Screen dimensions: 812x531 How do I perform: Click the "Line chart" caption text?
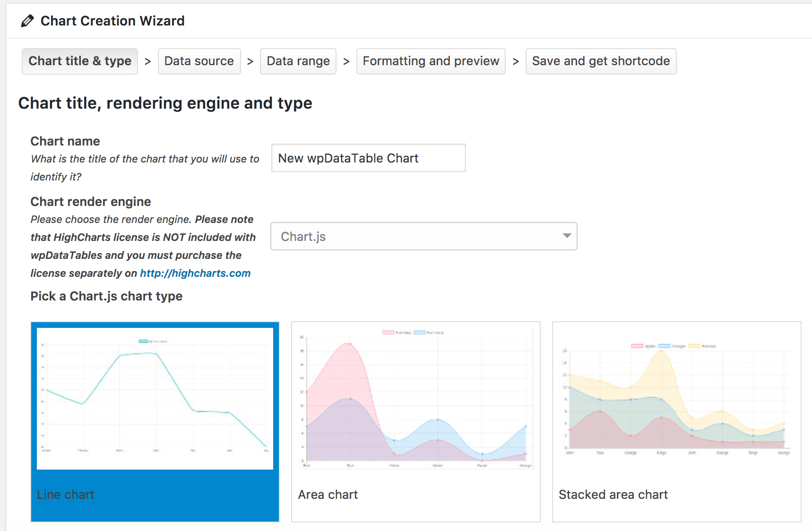pyautogui.click(x=66, y=495)
